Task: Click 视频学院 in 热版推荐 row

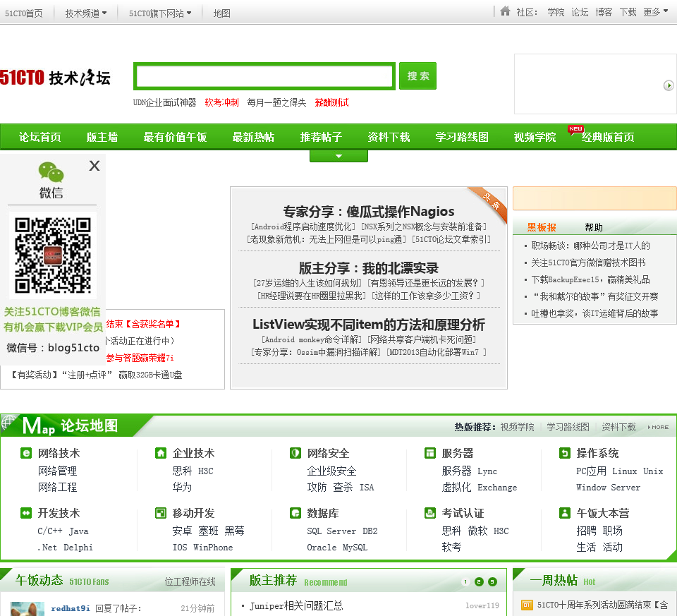Action: [517, 427]
